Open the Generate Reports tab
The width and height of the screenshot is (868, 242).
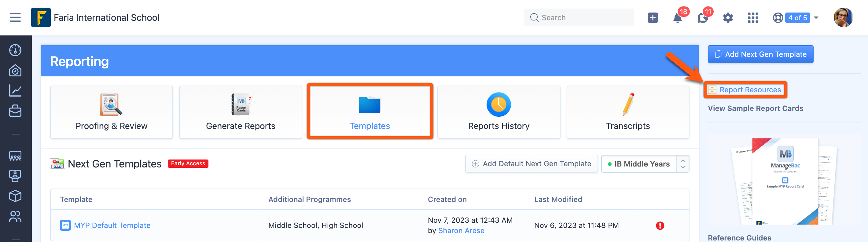click(x=241, y=112)
